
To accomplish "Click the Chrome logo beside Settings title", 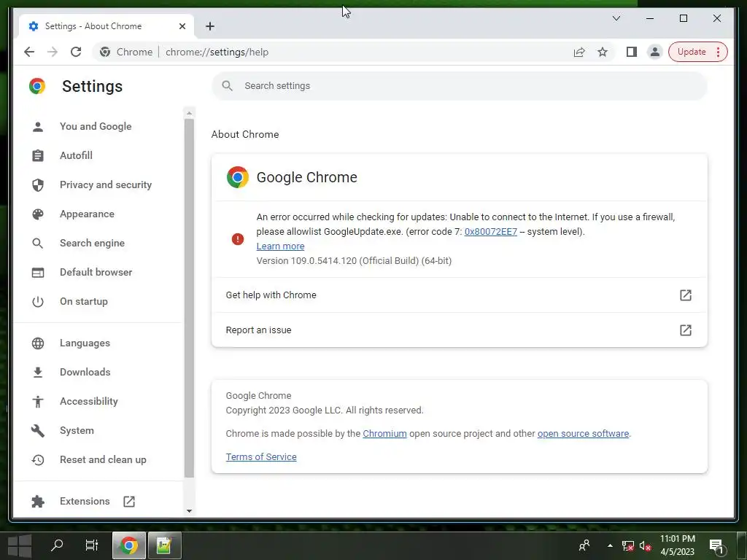I will click(x=37, y=86).
